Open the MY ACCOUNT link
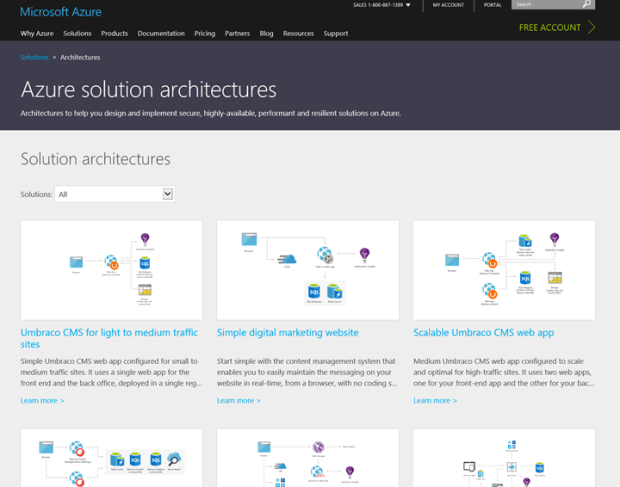Viewport: 620px width, 487px height. pyautogui.click(x=448, y=5)
